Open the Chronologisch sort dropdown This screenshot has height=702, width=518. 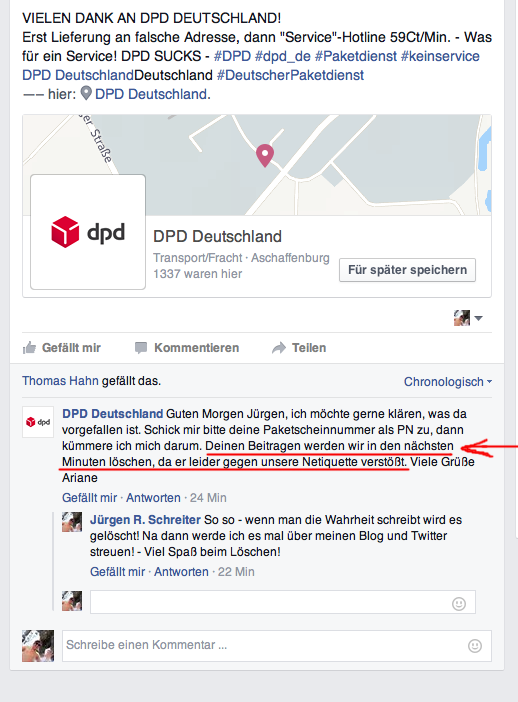pos(448,382)
